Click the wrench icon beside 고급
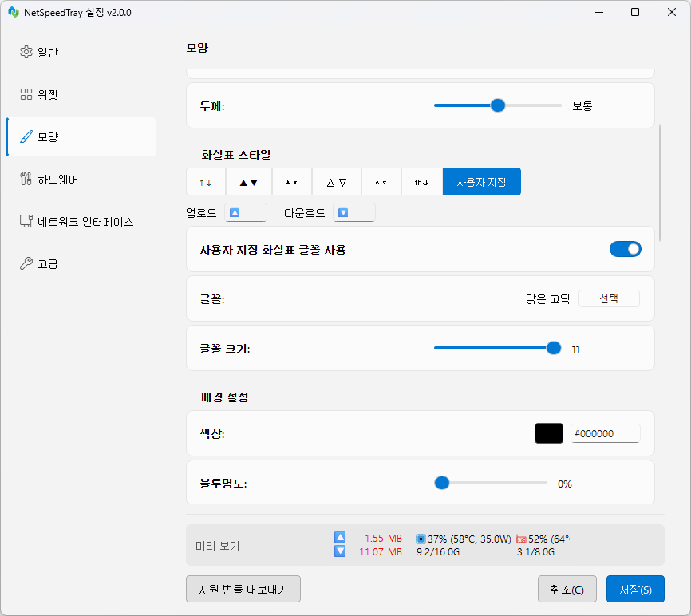691x616 pixels. 26,263
